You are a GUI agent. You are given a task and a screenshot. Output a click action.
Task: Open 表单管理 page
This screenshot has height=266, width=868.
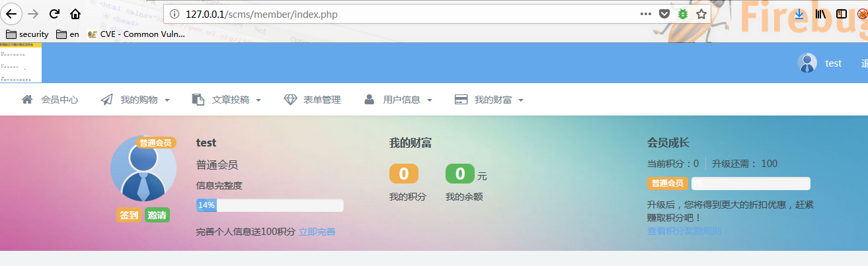pos(322,100)
